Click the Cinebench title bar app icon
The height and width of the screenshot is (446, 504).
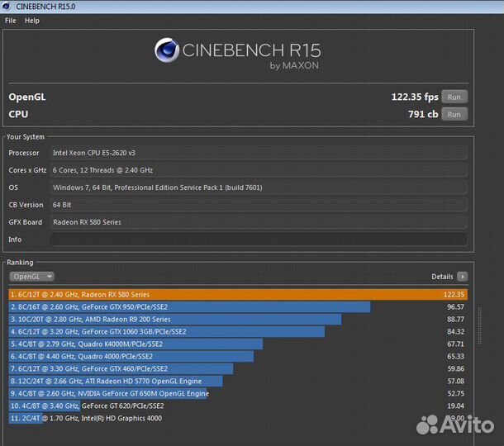click(7, 6)
